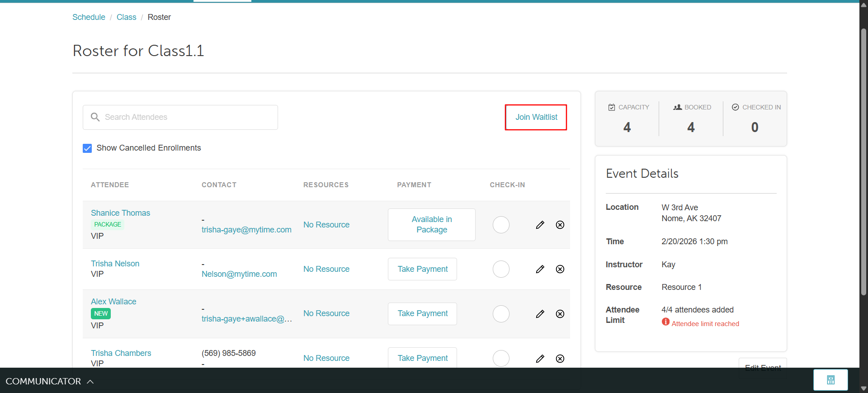
Task: Cancel Trisha Chambers enrollment with X icon
Action: click(x=560, y=359)
